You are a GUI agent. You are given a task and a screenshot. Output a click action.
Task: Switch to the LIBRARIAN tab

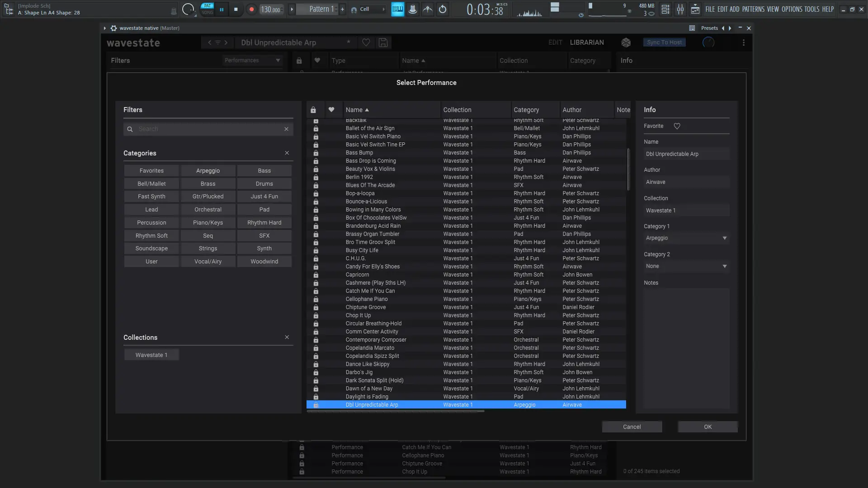pyautogui.click(x=586, y=42)
